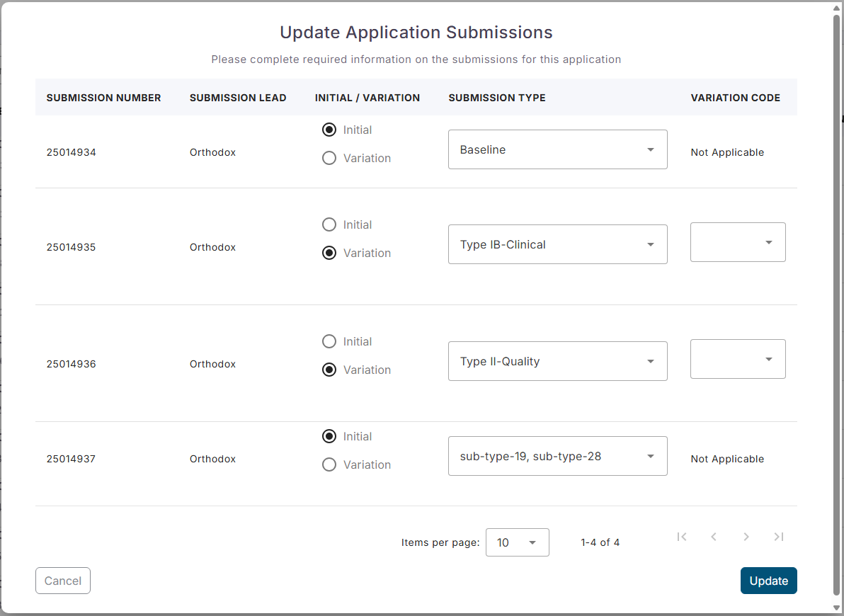Choose Variation for submission 25014937
This screenshot has height=616, width=844.
(x=329, y=464)
